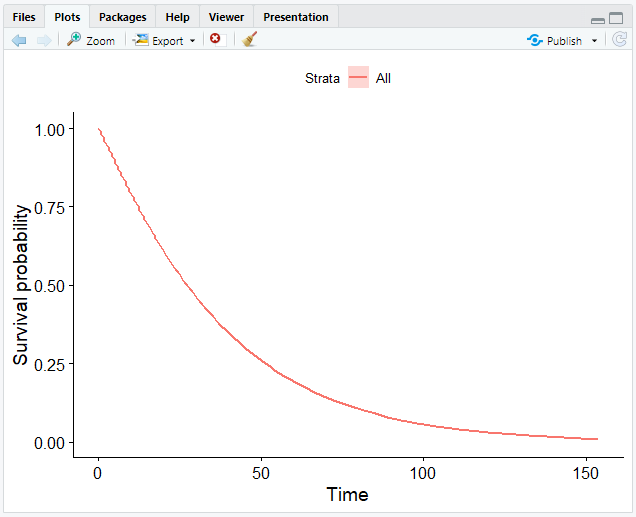636x517 pixels.
Task: Open the Zoom plot viewer
Action: [91, 41]
